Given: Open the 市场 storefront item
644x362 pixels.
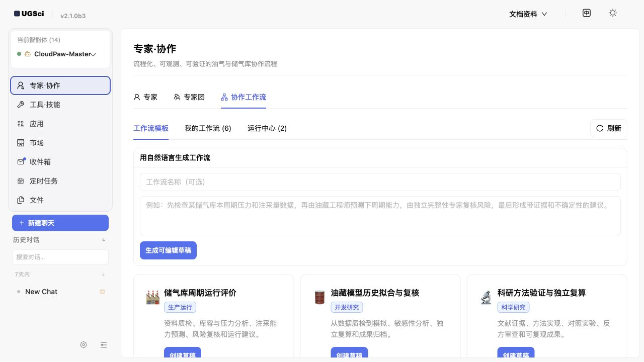Looking at the screenshot, I should coord(60,143).
